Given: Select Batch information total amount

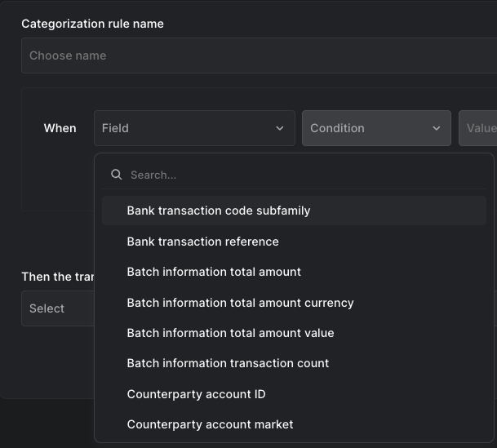Looking at the screenshot, I should [214, 272].
